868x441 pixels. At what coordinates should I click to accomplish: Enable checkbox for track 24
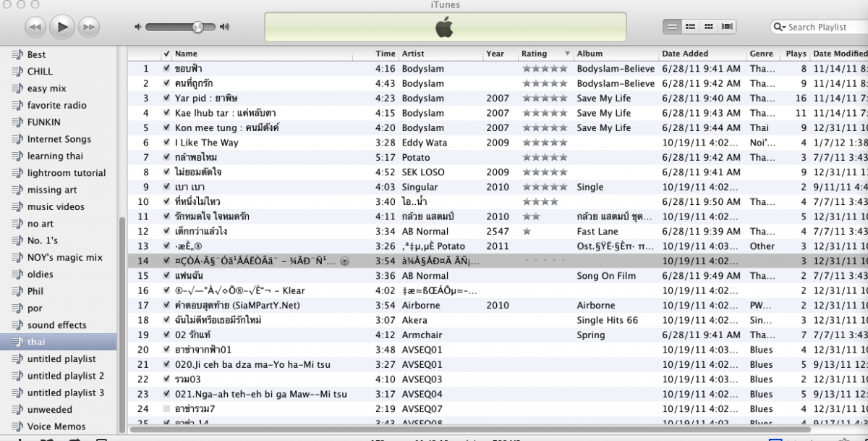click(x=167, y=409)
